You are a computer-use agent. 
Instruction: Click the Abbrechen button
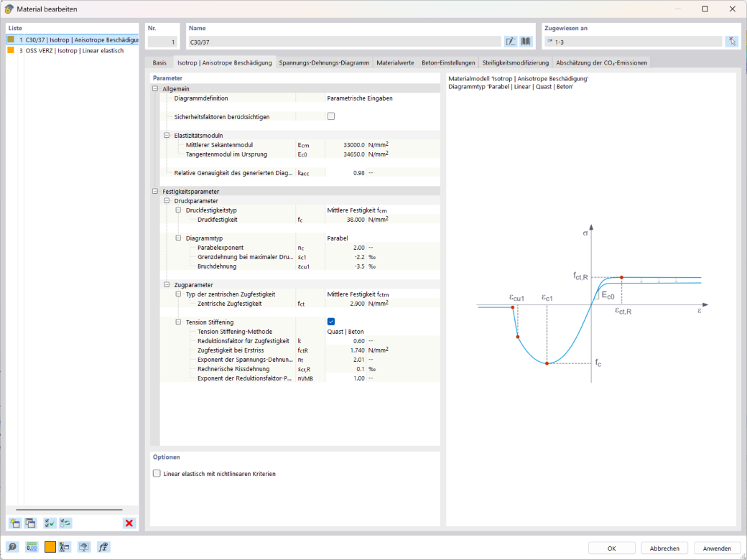(x=664, y=548)
